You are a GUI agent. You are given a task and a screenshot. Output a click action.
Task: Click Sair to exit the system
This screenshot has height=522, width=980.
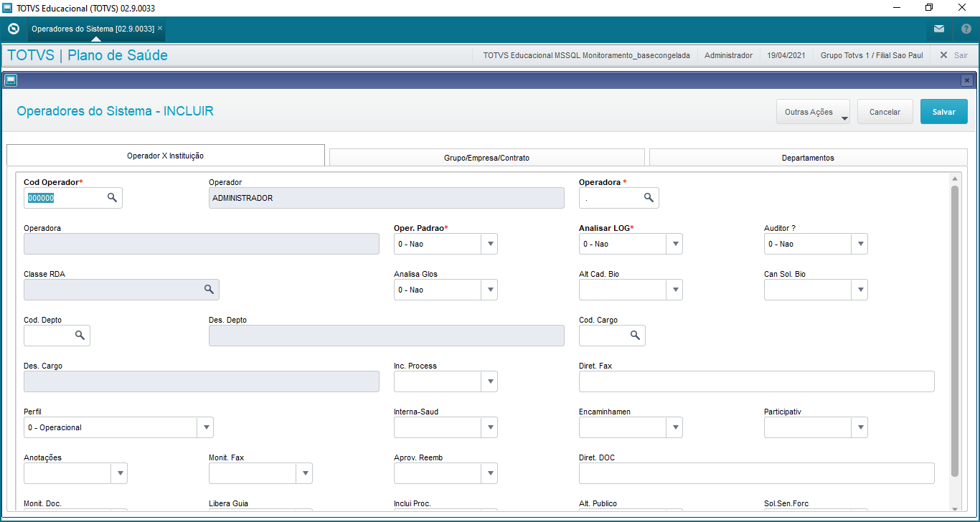[x=953, y=55]
